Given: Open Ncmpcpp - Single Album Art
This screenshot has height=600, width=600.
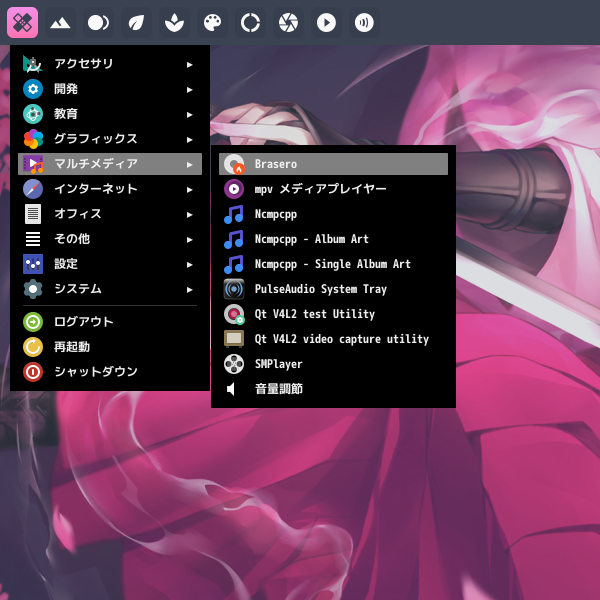Looking at the screenshot, I should point(333,264).
